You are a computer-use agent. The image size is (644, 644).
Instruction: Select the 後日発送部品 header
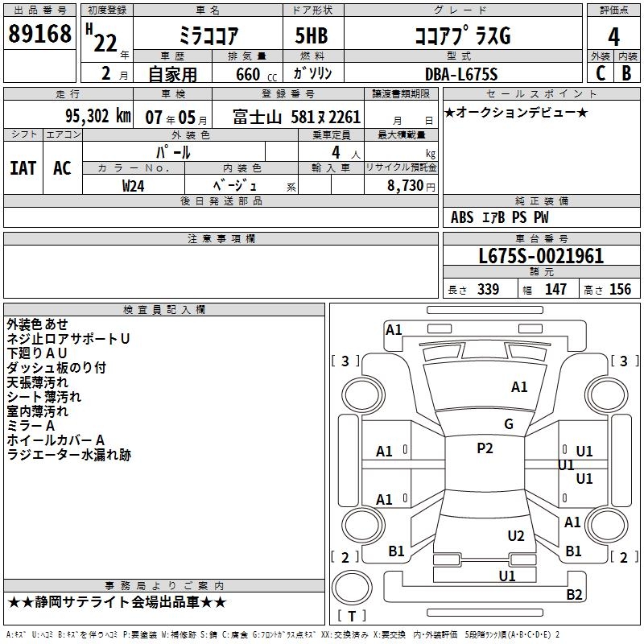coord(221,200)
